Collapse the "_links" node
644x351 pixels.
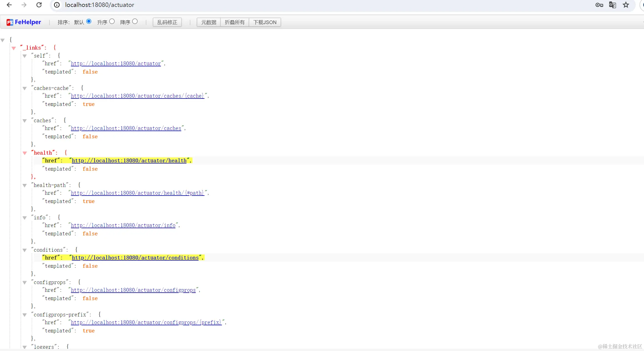pyautogui.click(x=14, y=48)
